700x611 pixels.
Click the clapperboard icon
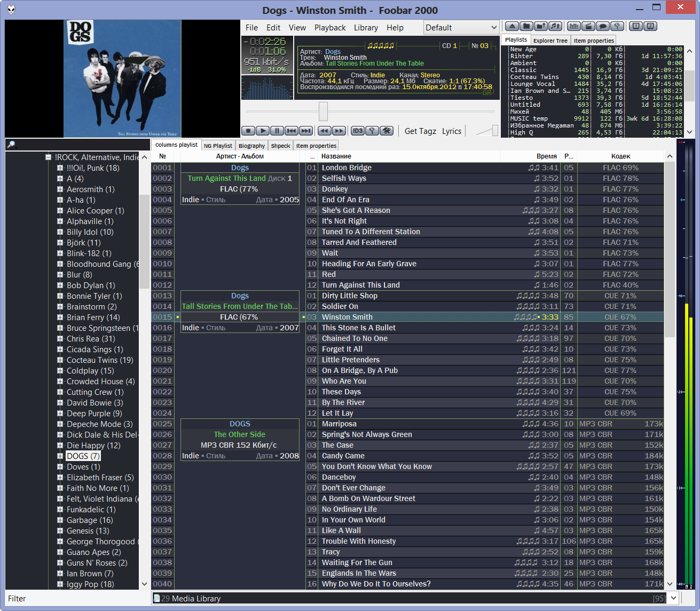(588, 26)
